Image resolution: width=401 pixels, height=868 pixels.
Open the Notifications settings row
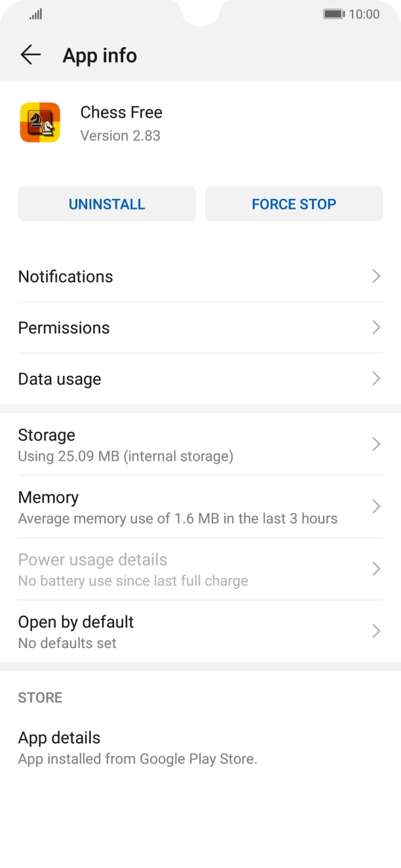coord(66,276)
